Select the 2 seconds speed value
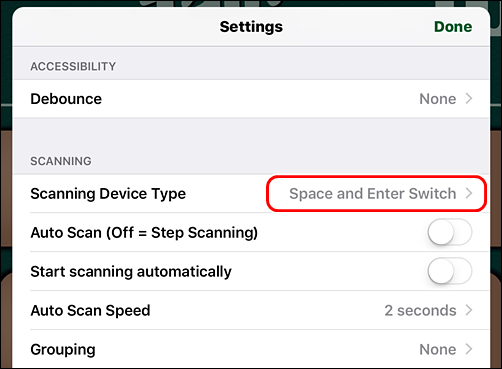The height and width of the screenshot is (369, 502). point(420,310)
